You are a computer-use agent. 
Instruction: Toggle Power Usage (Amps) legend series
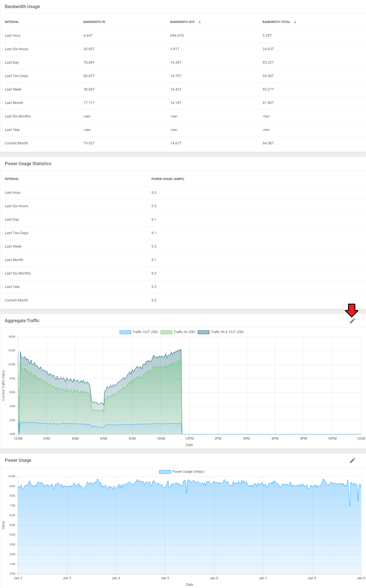pos(182,472)
